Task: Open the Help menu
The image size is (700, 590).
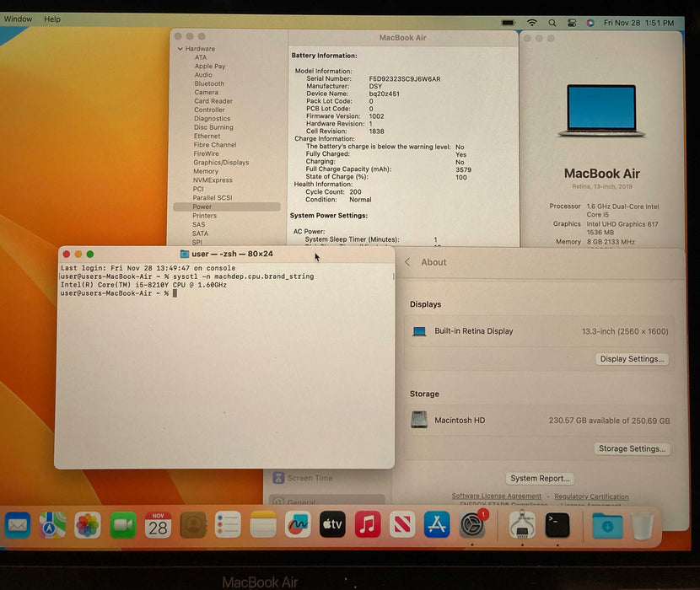Action: (x=52, y=19)
